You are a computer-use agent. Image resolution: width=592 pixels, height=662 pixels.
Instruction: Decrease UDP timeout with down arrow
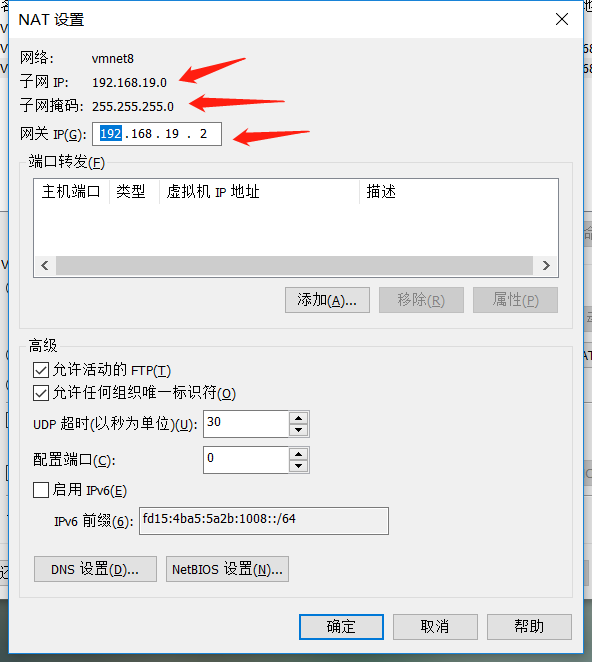click(299, 430)
